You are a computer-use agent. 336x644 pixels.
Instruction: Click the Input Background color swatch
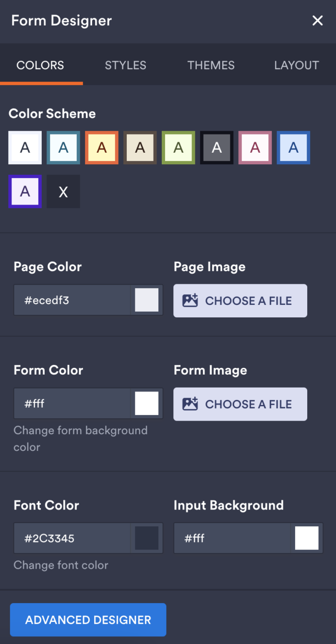307,538
